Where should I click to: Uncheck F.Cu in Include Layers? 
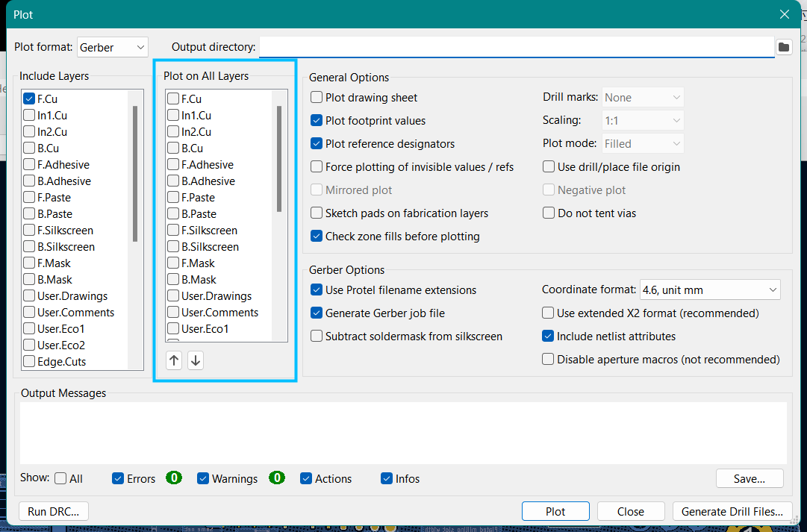point(29,98)
